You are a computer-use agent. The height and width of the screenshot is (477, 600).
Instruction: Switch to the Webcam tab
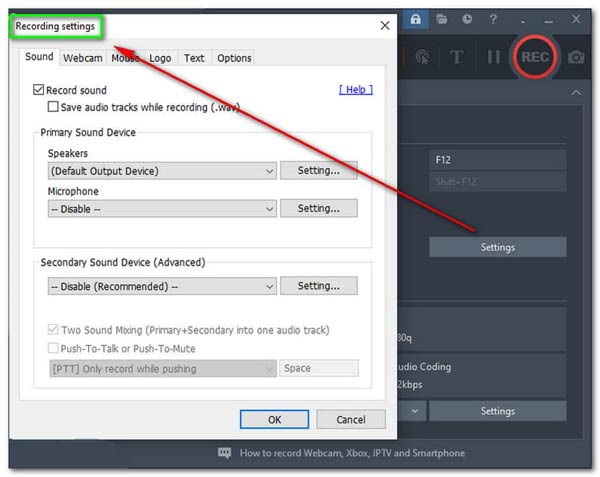tap(83, 58)
